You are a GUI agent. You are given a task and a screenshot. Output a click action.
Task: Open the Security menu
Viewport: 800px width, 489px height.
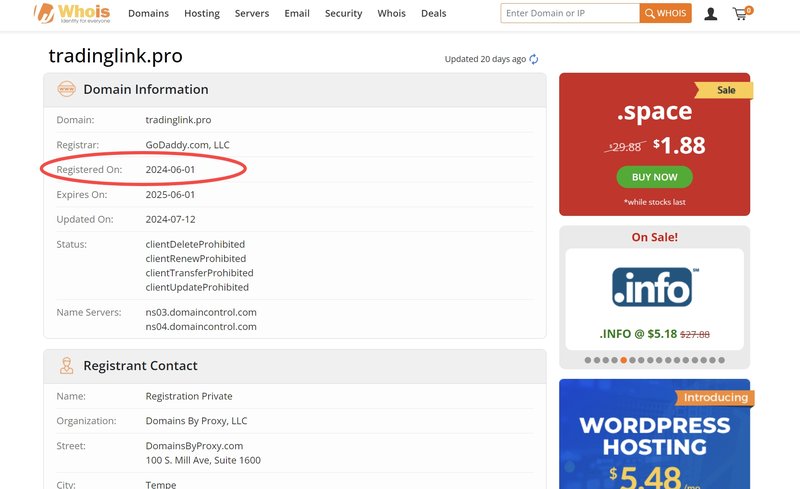pyautogui.click(x=343, y=13)
